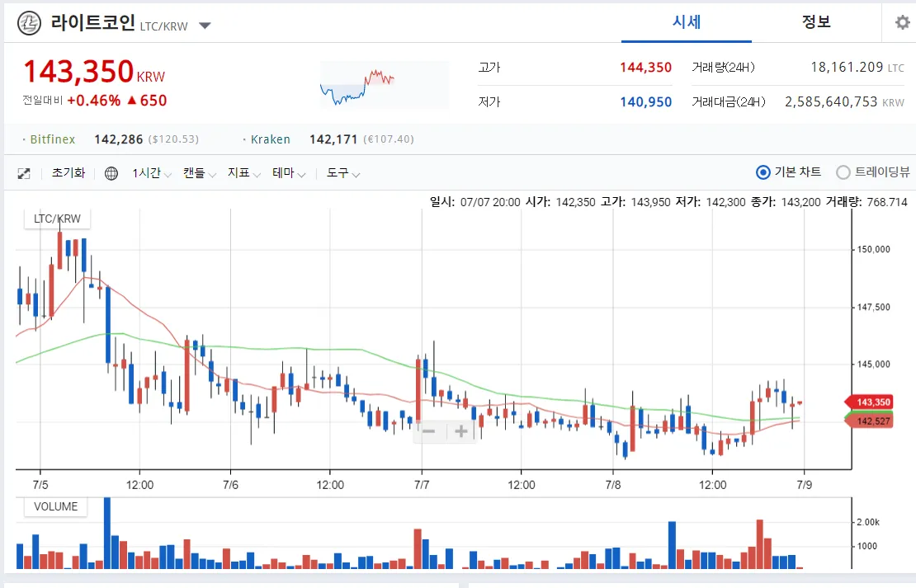The width and height of the screenshot is (916, 588).
Task: Select the 기본 차트 radio button
Action: click(763, 172)
